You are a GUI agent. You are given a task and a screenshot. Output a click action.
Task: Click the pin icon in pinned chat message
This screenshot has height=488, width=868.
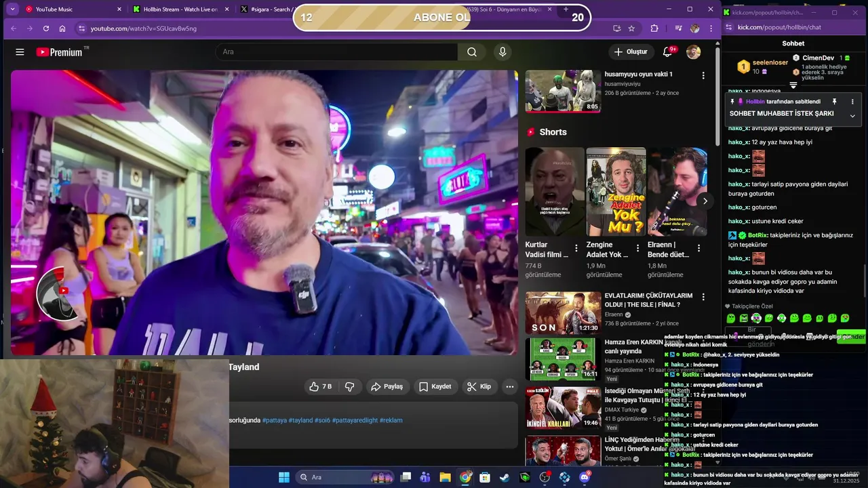(x=834, y=102)
